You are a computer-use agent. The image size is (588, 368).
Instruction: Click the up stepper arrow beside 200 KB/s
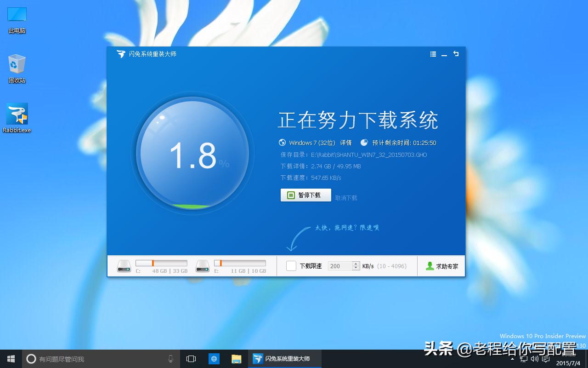pyautogui.click(x=356, y=264)
